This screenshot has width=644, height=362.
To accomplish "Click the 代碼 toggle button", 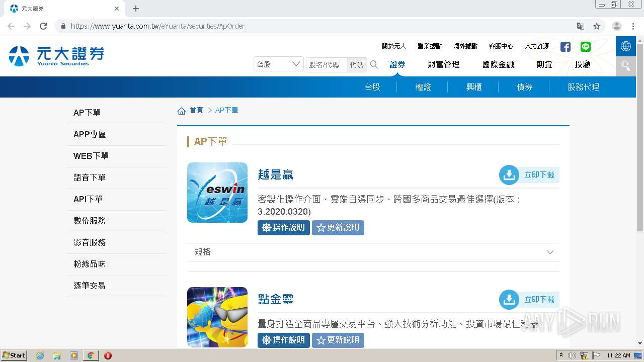I will point(357,65).
